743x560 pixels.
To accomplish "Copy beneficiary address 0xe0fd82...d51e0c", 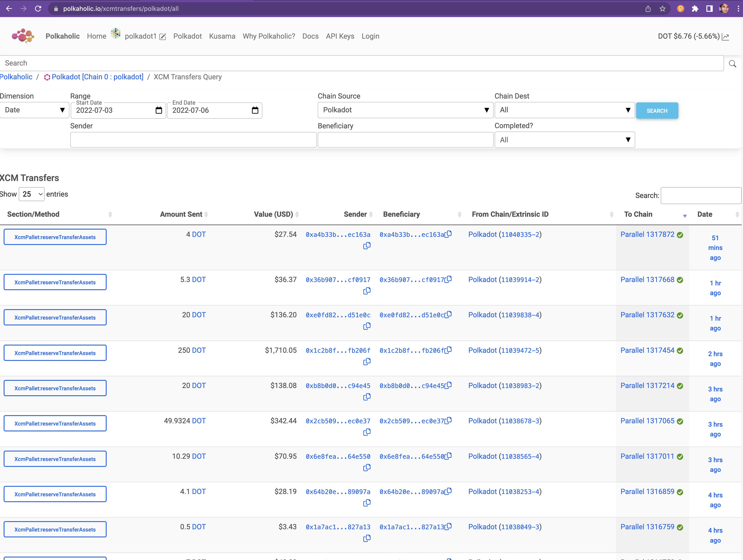I will [448, 314].
